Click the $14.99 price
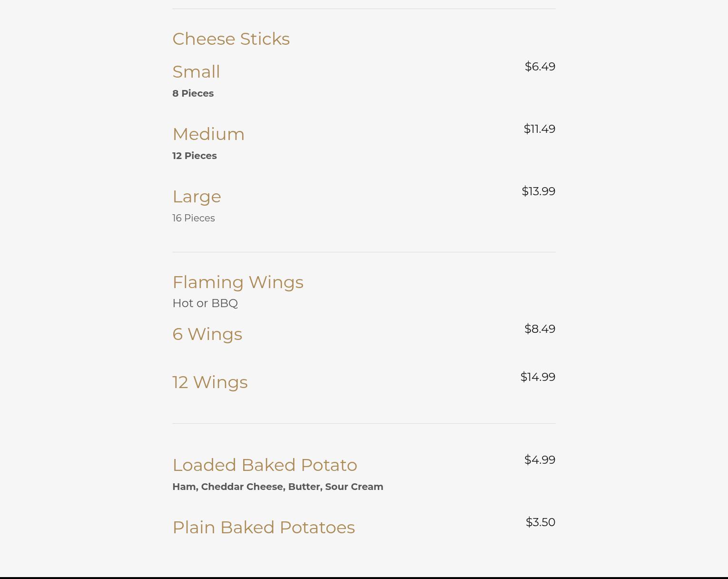 (538, 377)
